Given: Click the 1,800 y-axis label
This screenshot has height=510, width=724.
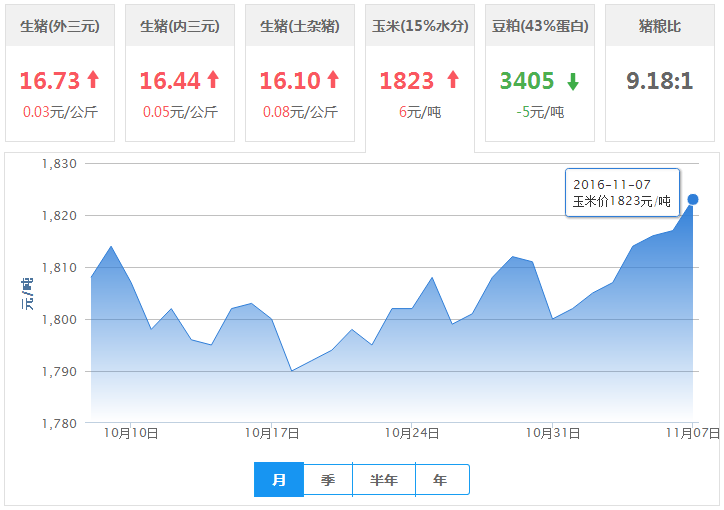Looking at the screenshot, I should click(x=59, y=319).
